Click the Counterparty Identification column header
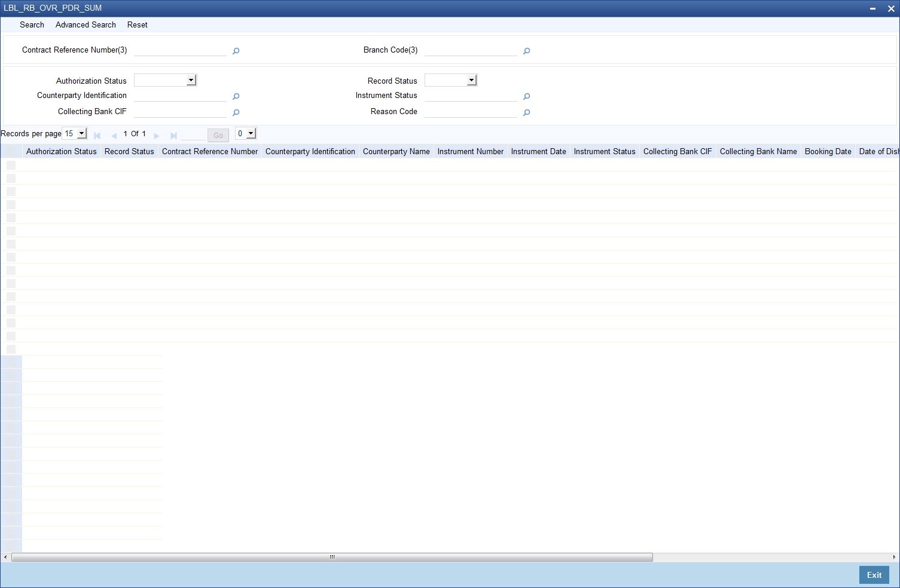This screenshot has width=900, height=588. click(310, 152)
